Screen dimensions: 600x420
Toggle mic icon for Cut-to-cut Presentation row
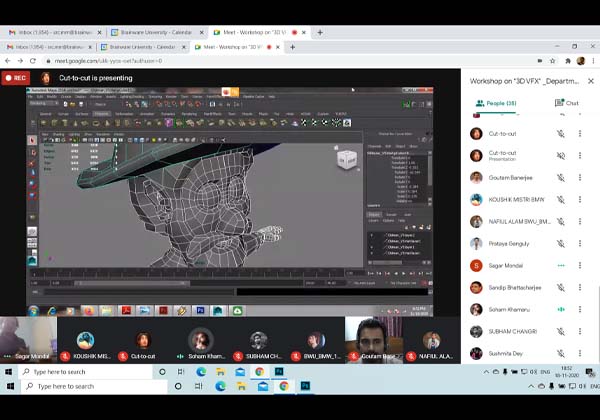[x=561, y=156]
